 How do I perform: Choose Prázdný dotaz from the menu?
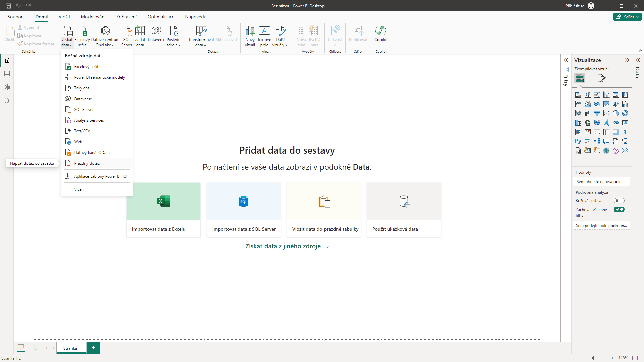[x=97, y=163]
